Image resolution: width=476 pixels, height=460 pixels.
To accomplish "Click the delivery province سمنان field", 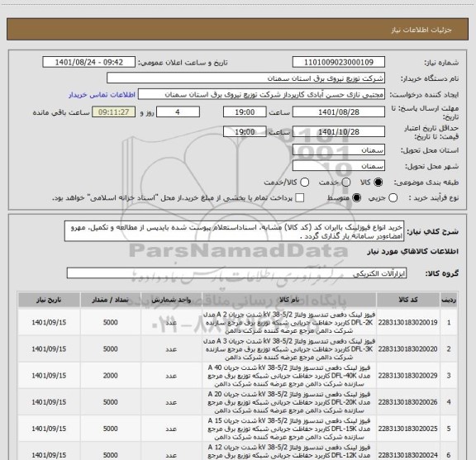I will coord(339,150).
